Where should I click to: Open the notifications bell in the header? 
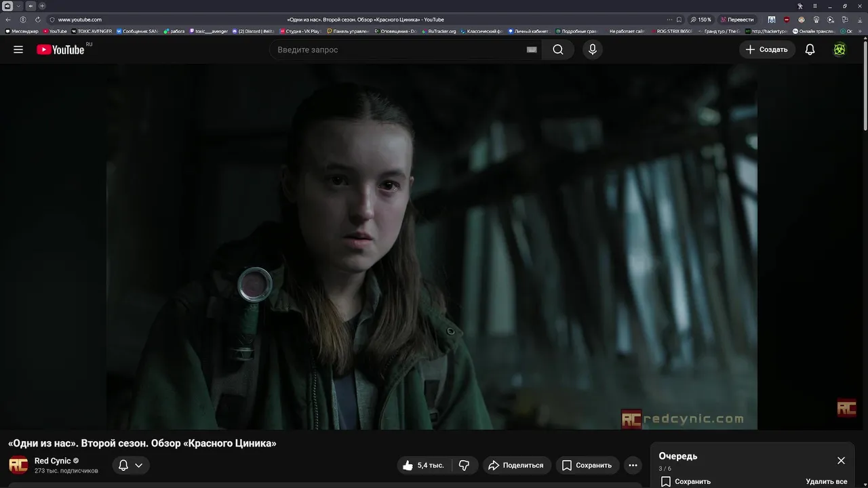810,49
